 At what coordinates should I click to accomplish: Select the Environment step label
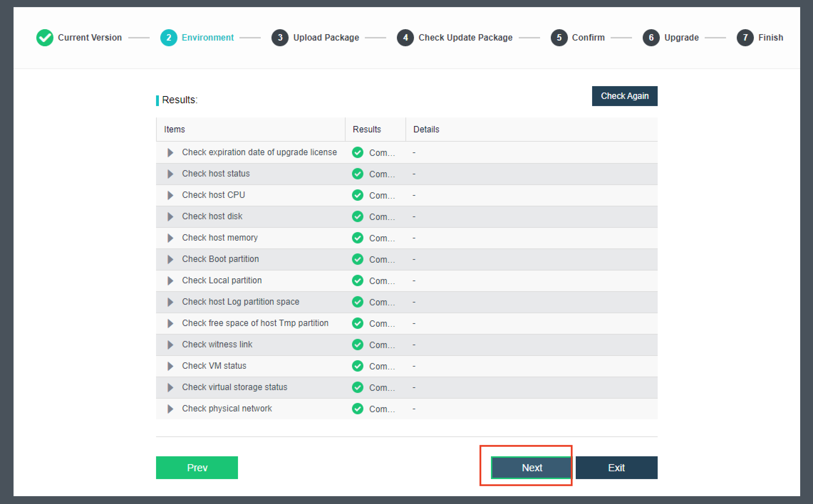point(208,38)
